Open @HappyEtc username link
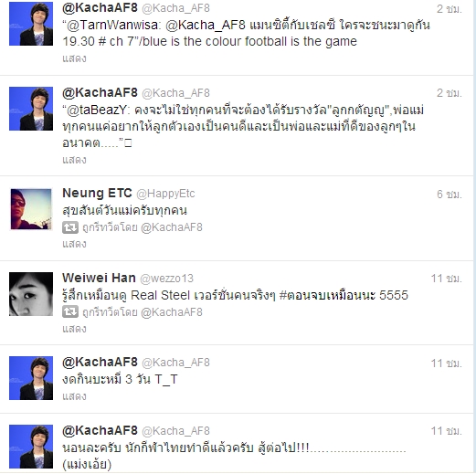This screenshot has width=476, height=474. [x=165, y=194]
